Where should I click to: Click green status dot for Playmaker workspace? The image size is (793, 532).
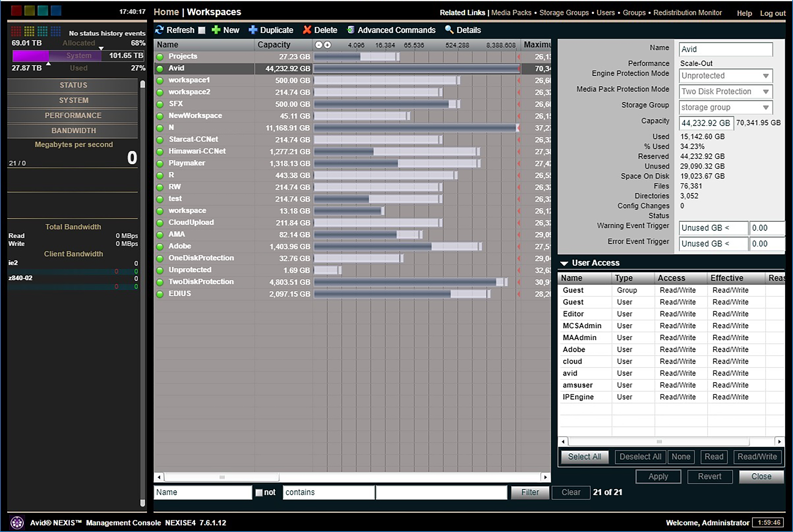pos(160,163)
